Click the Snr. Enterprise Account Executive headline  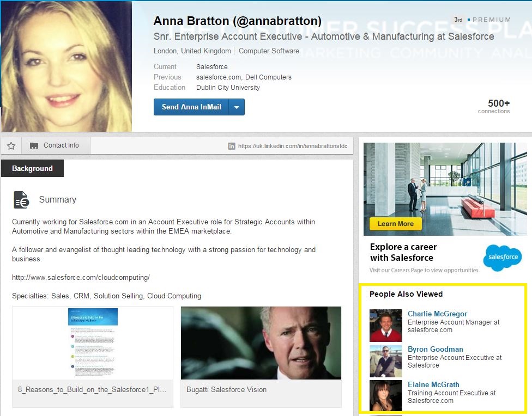324,36
